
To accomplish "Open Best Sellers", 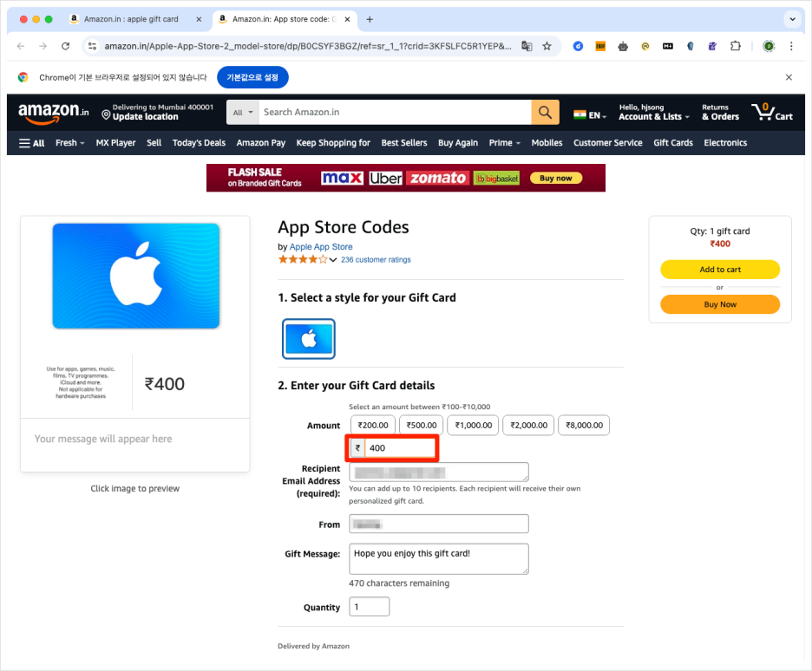I will [x=404, y=143].
